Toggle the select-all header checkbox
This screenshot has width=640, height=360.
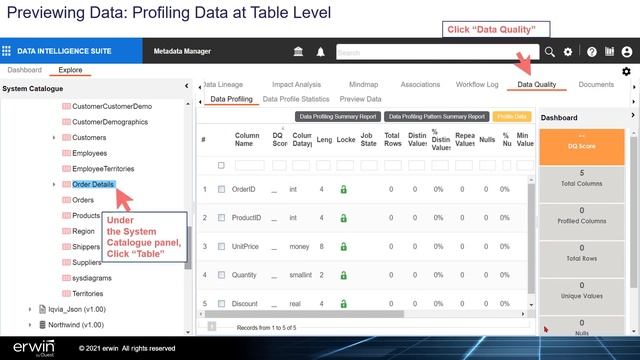221,165
